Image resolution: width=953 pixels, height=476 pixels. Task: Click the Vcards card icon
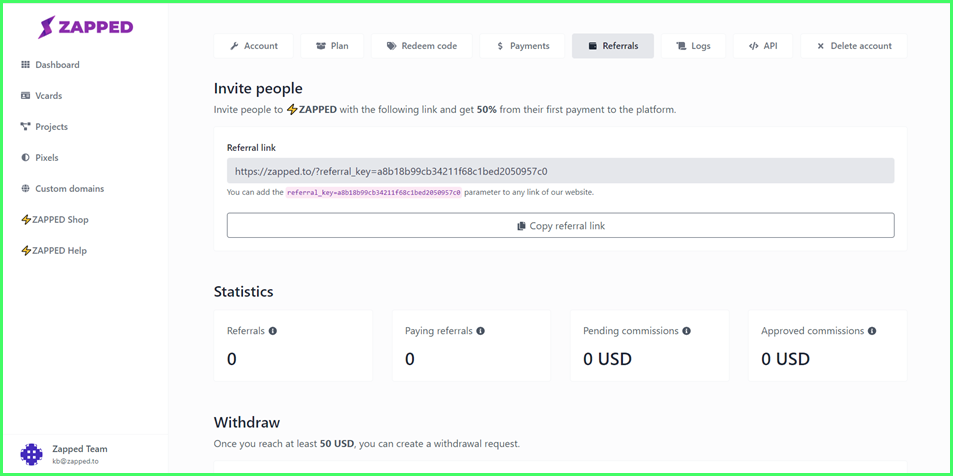point(26,95)
